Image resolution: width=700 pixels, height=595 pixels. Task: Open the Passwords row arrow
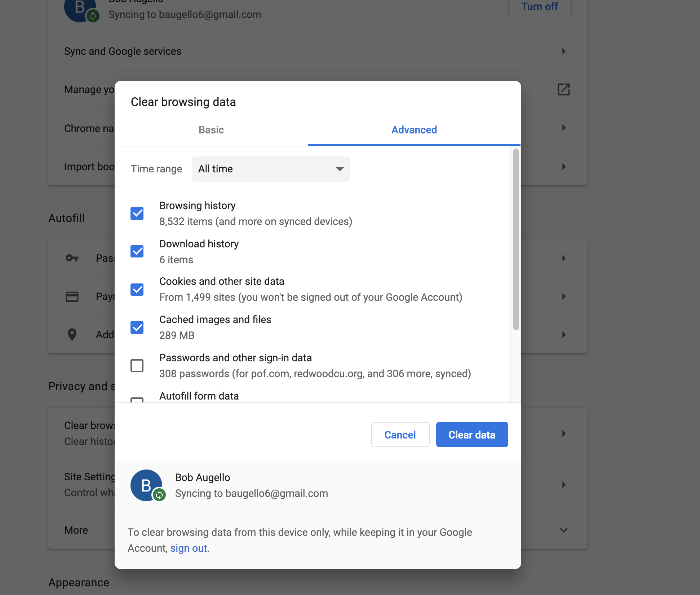click(x=564, y=258)
